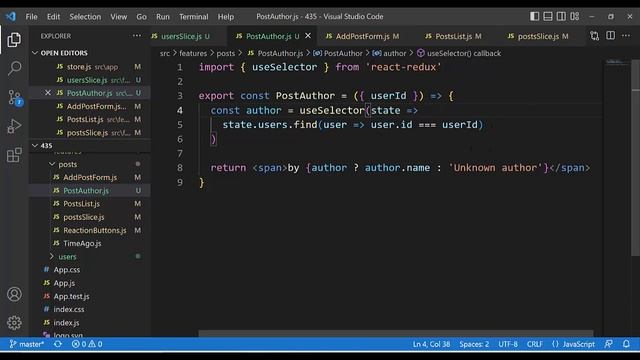Open Customize Layout icon
640x360 pixels.
click(x=575, y=16)
